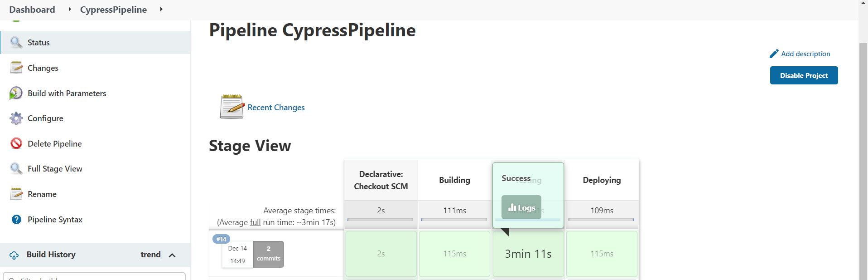Click the Rename notepad icon

16,194
